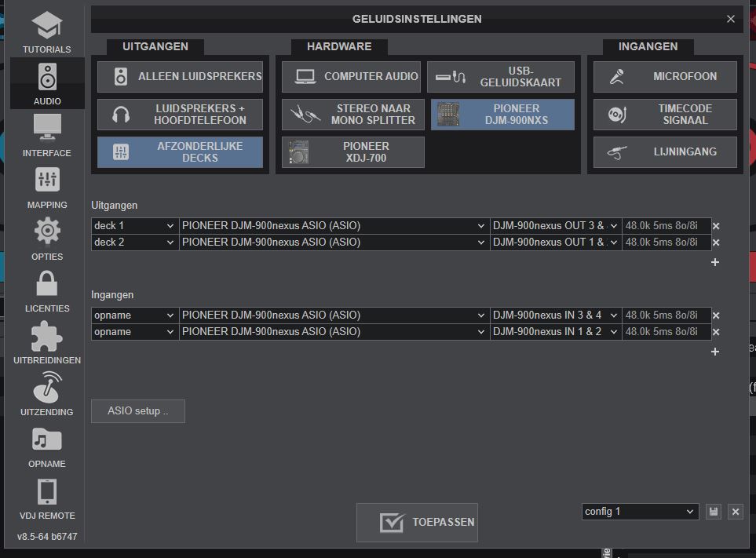Open the config 1 preset dropdown
The image size is (756, 558).
(640, 512)
